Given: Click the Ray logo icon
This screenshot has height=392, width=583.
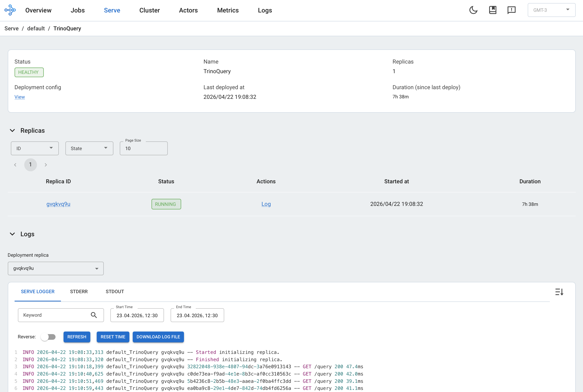Looking at the screenshot, I should pyautogui.click(x=10, y=10).
